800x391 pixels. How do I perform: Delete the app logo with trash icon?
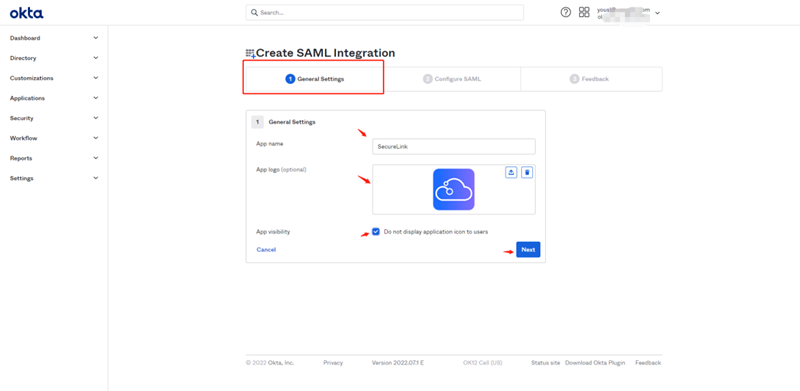[528, 173]
